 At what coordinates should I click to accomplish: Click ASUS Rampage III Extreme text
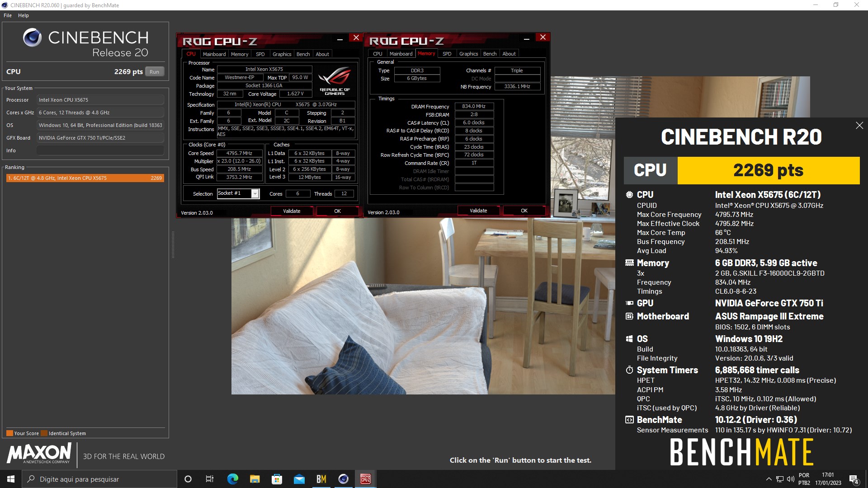tap(769, 316)
